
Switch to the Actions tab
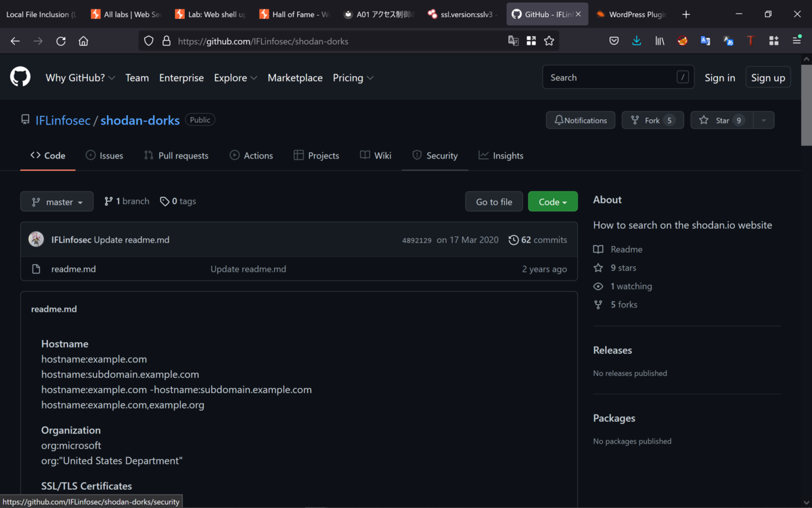[251, 155]
